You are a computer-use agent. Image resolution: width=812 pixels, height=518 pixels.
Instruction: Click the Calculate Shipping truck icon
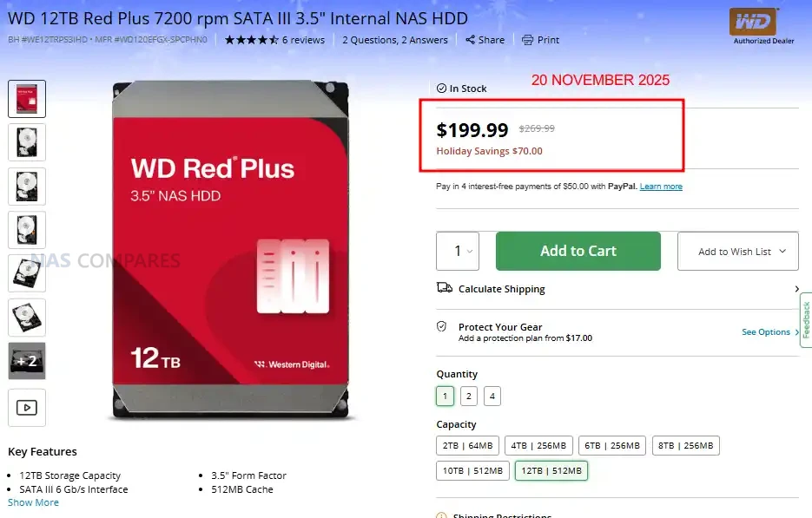[444, 288]
